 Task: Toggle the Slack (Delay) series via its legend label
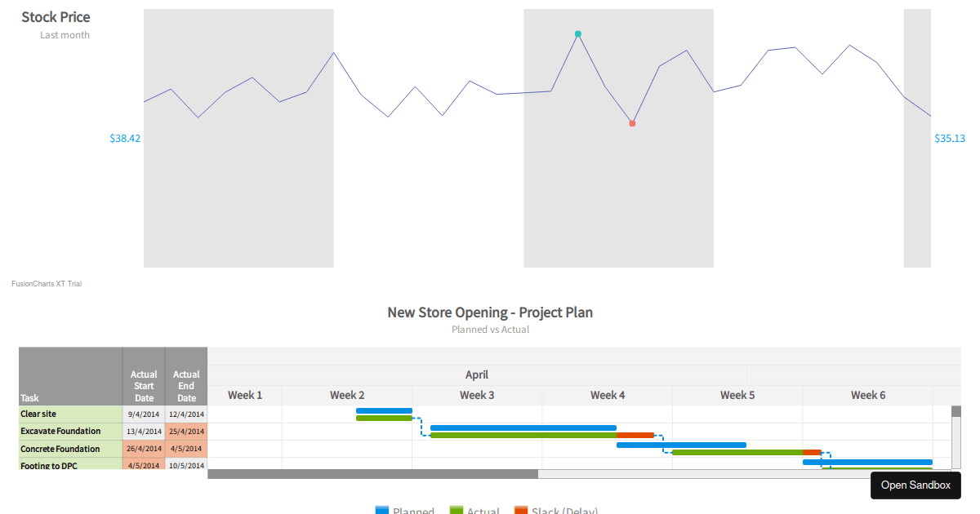565,511
